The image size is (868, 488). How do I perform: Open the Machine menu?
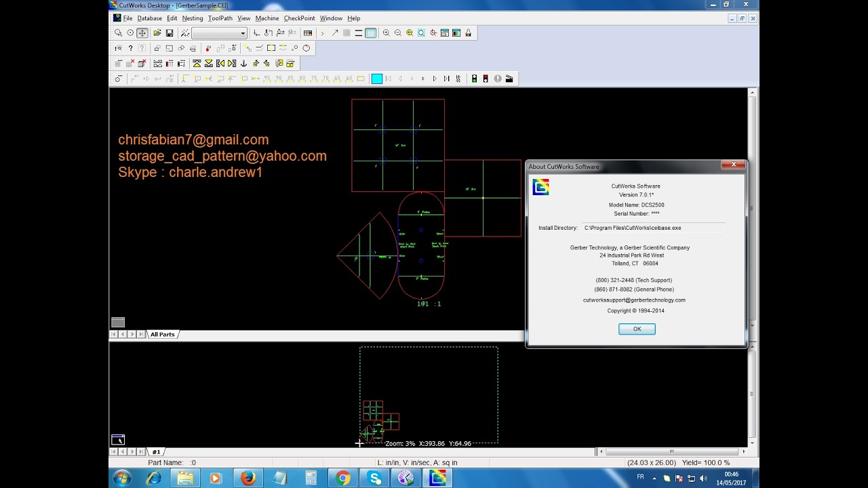267,18
